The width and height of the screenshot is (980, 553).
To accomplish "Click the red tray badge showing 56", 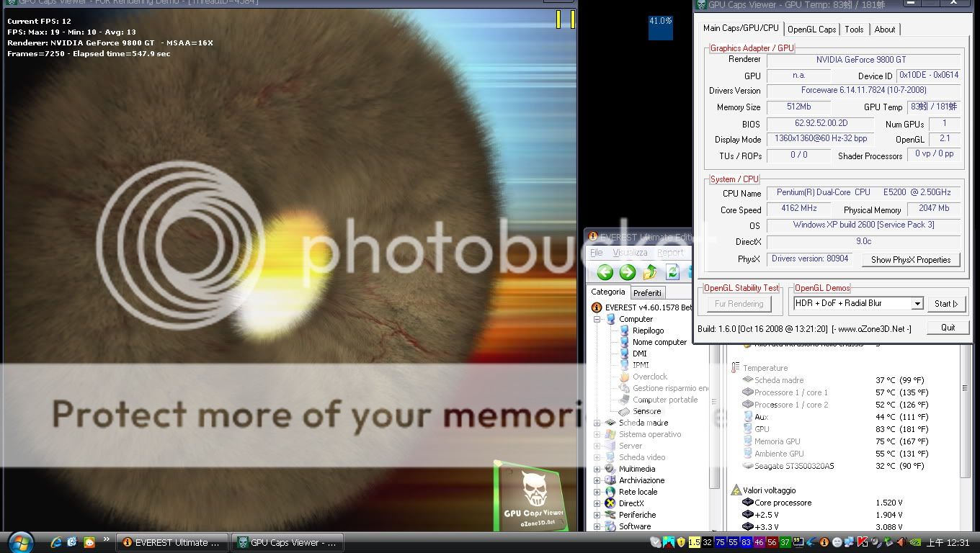I will [772, 542].
